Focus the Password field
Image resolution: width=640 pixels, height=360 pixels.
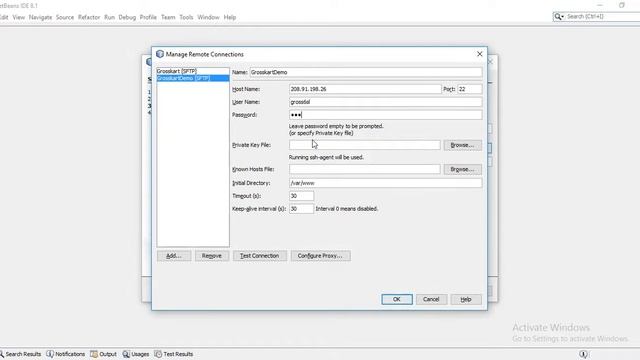pyautogui.click(x=385, y=115)
